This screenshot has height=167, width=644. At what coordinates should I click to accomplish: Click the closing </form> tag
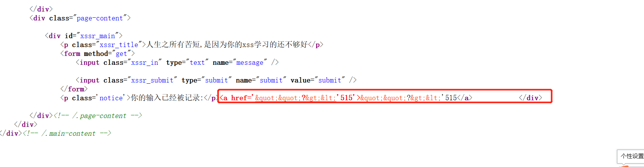[74, 89]
